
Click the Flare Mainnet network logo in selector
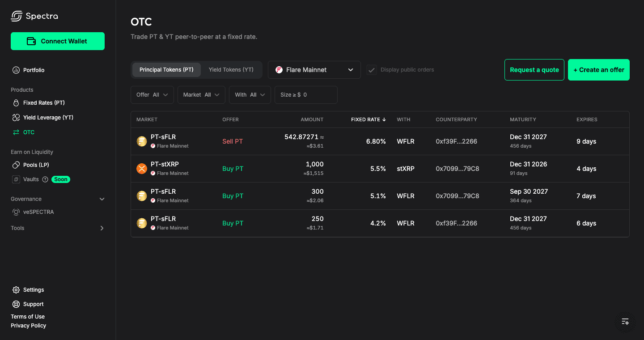[279, 70]
